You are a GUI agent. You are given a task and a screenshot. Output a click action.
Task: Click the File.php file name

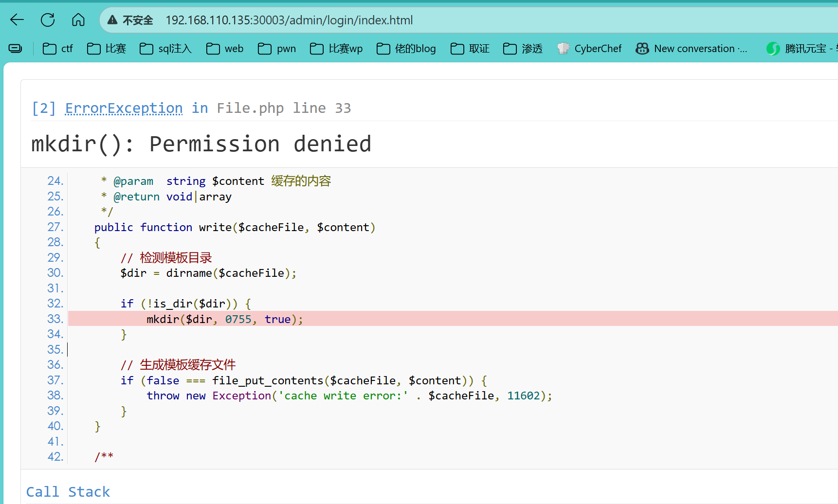250,108
